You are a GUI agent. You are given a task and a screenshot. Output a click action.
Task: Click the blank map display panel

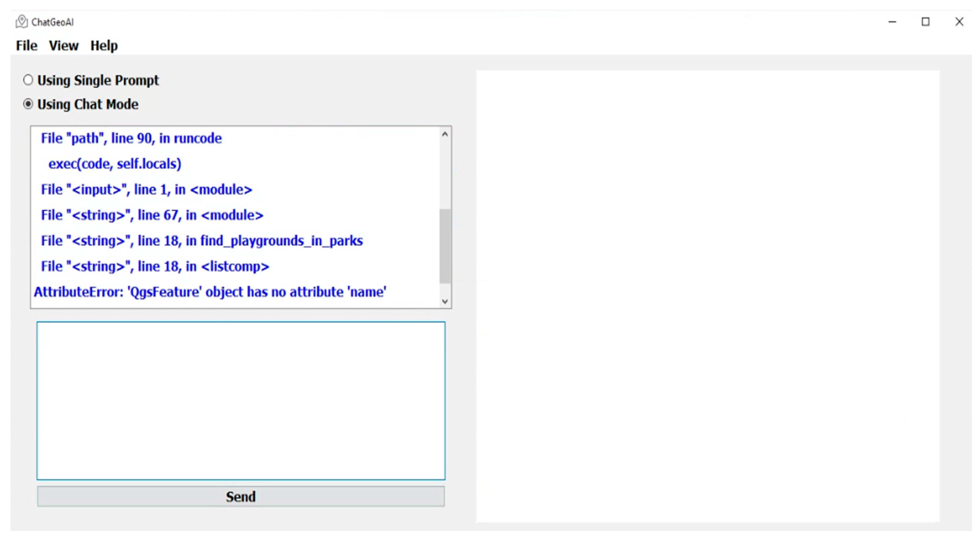707,296
